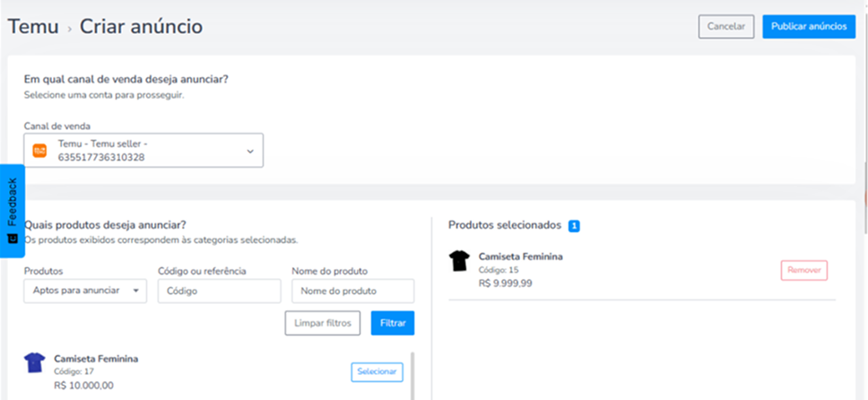Click the Criar anúncio page title
The height and width of the screenshot is (400, 868).
141,26
